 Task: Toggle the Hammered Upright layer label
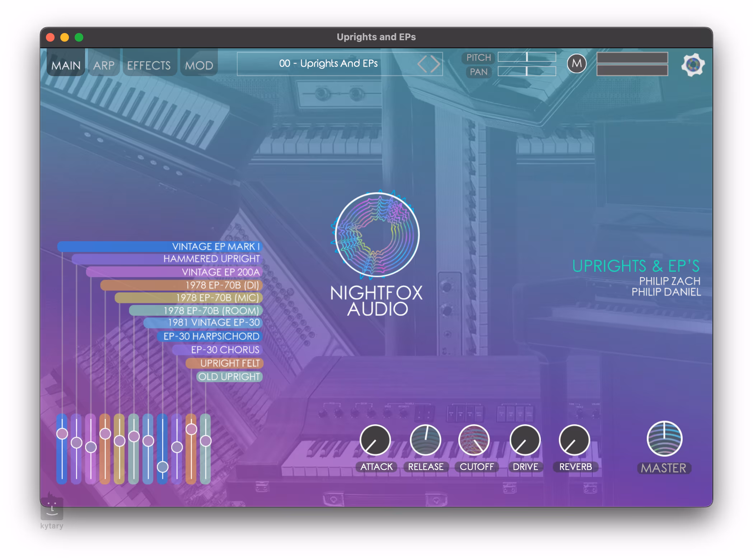[211, 259]
